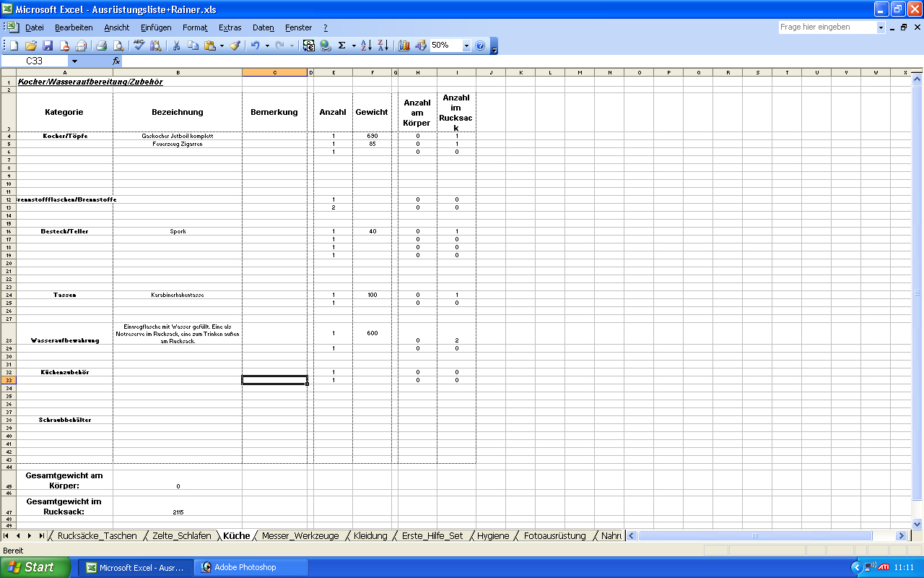Expand the 50% zoom dropdown
This screenshot has width=924, height=578.
[x=466, y=46]
